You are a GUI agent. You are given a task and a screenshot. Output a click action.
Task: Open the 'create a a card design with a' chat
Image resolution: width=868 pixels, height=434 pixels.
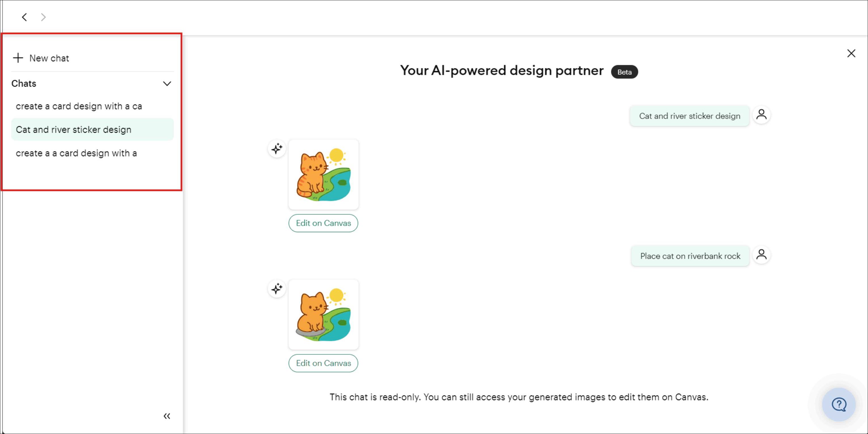click(x=76, y=153)
